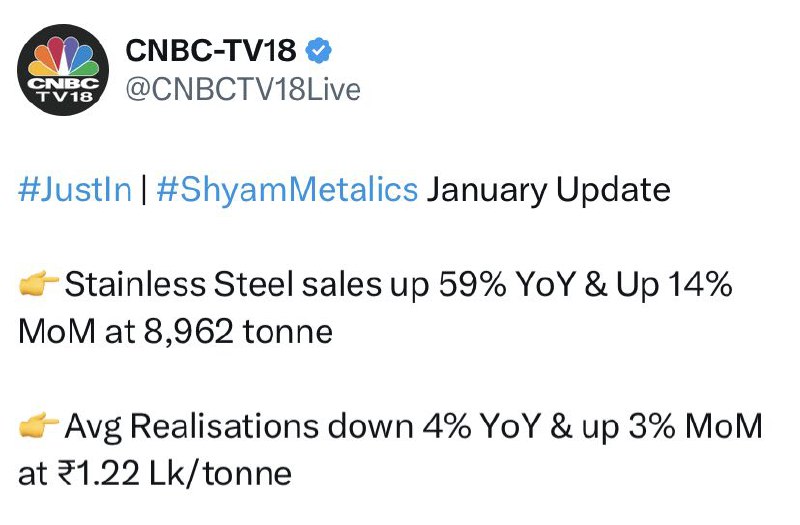This screenshot has width=800, height=525.
Task: Open the @CNBCTV18Live handle
Action: click(x=243, y=89)
